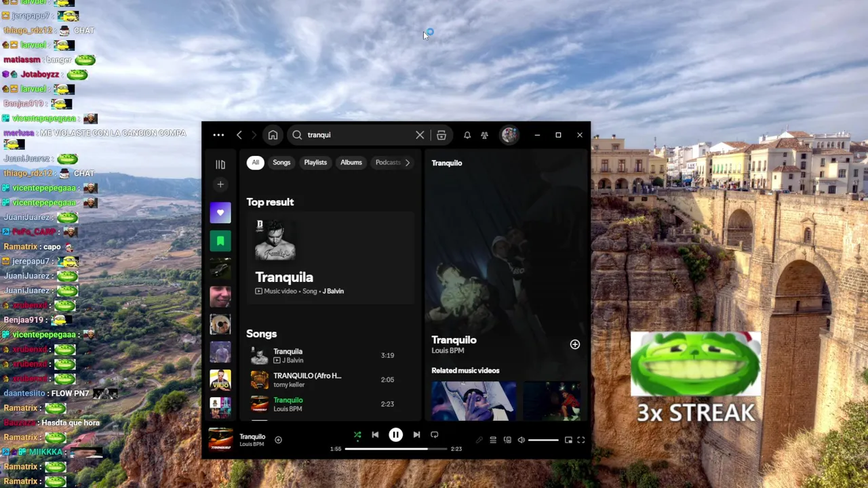Go back with the left arrow
Image resolution: width=868 pixels, height=488 pixels.
coord(239,135)
